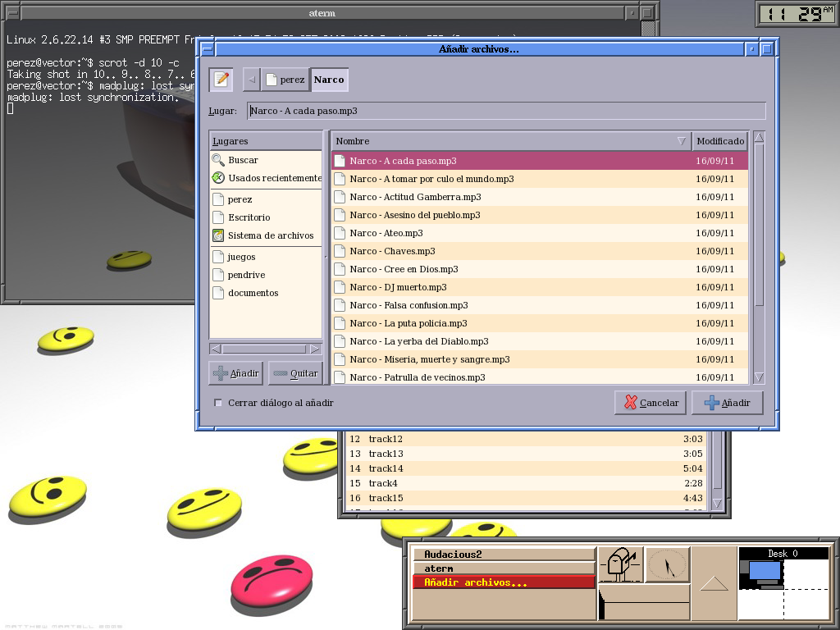
Task: Click the Quitar bookmark button
Action: [295, 373]
